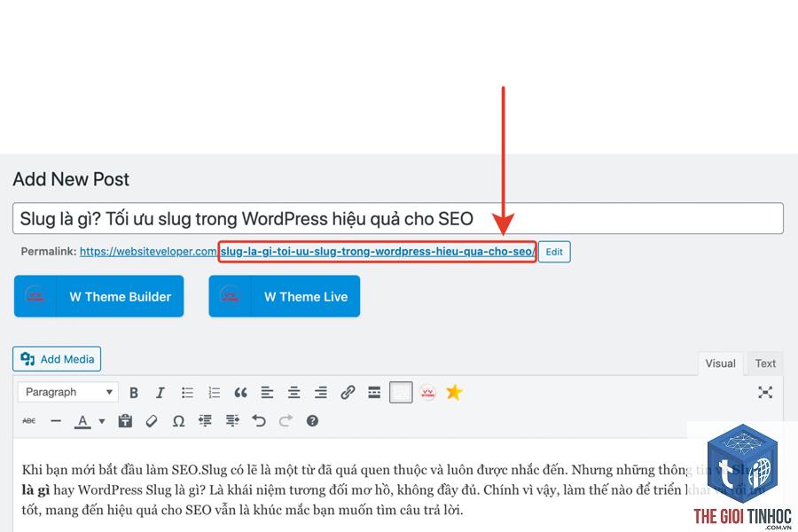Click Paste as text icon
This screenshot has height=532, width=798.
pos(125,421)
